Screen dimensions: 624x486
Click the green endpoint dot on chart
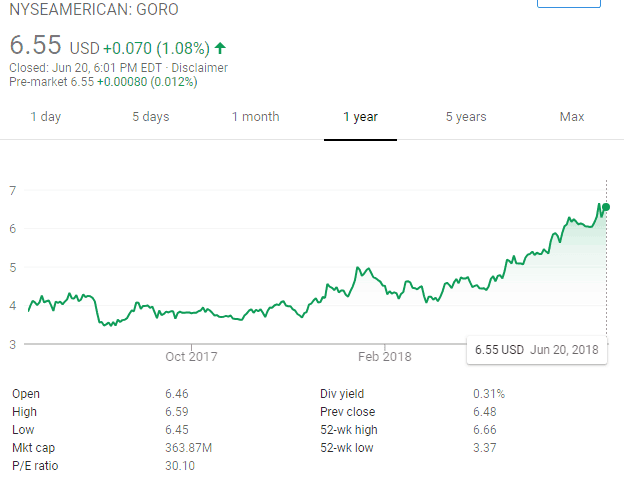[x=606, y=207]
